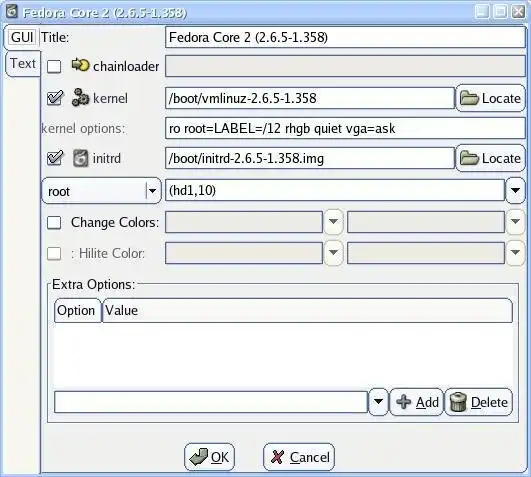Uncheck the initrd checkbox
The image size is (531, 477).
[x=55, y=158]
